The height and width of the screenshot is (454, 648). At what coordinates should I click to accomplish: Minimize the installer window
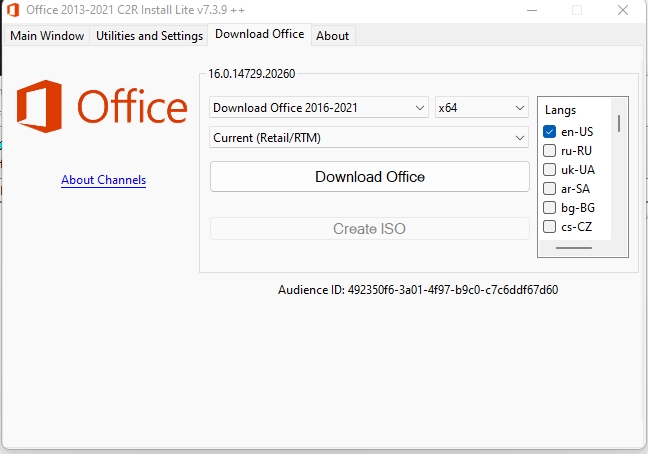[530, 10]
